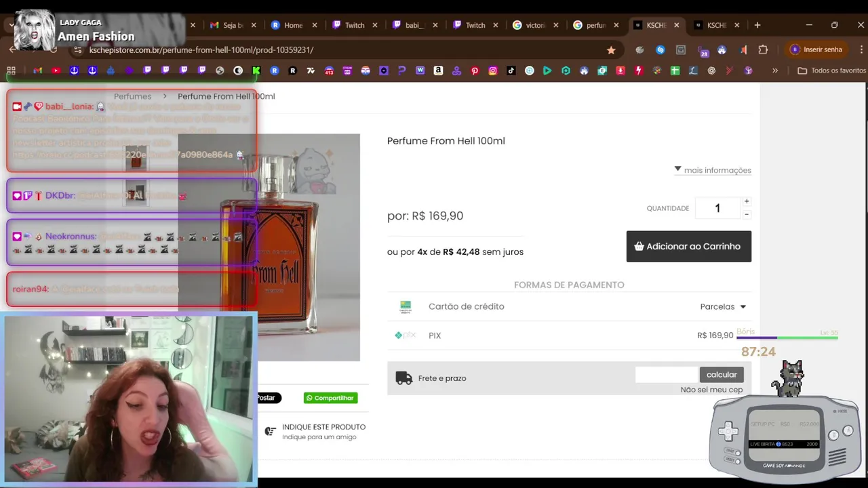Open the Amazon bookmark
Screen dimensions: 868x488
(x=438, y=70)
